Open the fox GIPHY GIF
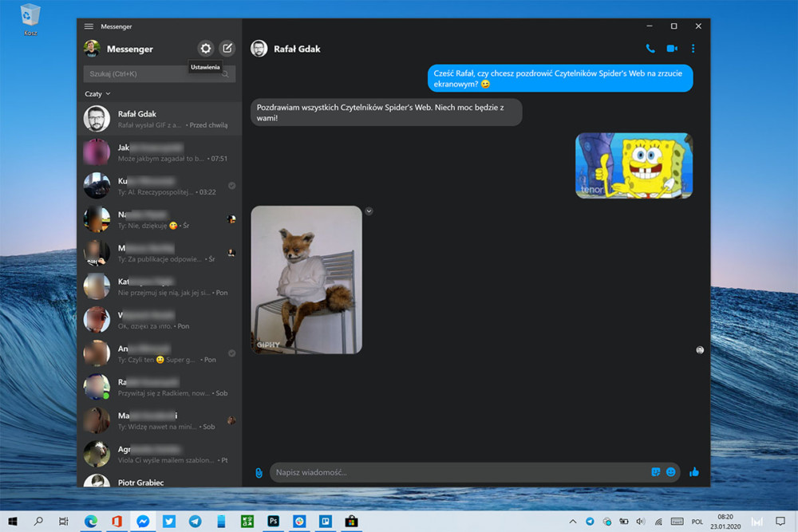Viewport: 798px width, 532px height. (x=306, y=280)
